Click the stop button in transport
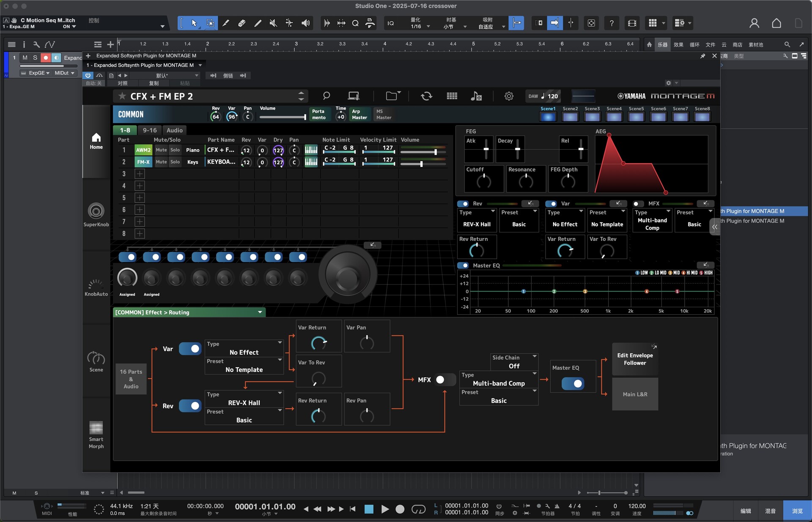Viewport: 812px width, 522px height. click(x=369, y=509)
